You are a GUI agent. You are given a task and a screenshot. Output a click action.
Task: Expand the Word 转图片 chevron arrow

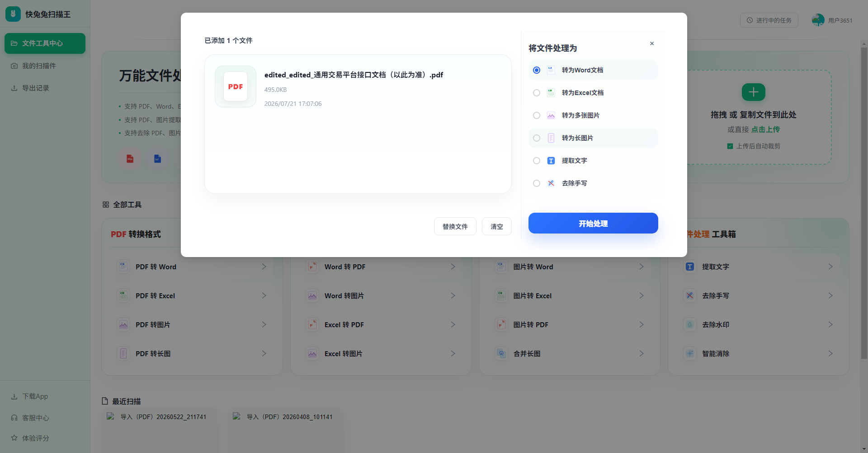tap(453, 296)
